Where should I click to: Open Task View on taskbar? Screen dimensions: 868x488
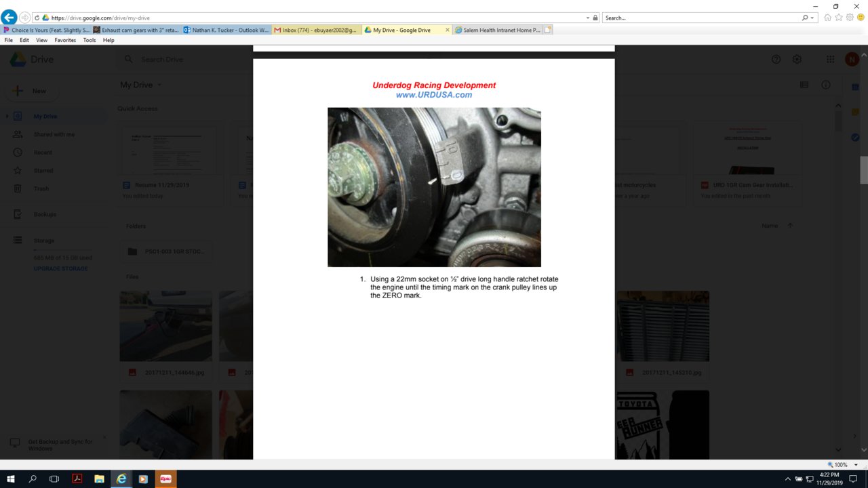click(55, 479)
